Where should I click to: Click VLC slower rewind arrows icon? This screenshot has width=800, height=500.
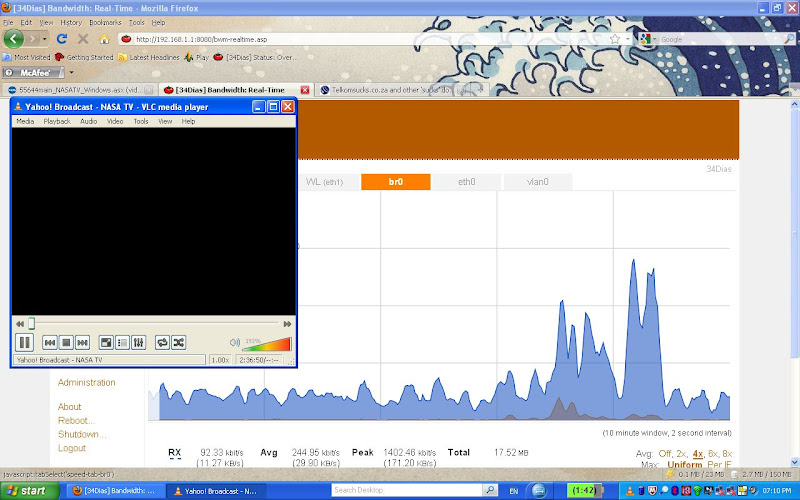coord(20,324)
